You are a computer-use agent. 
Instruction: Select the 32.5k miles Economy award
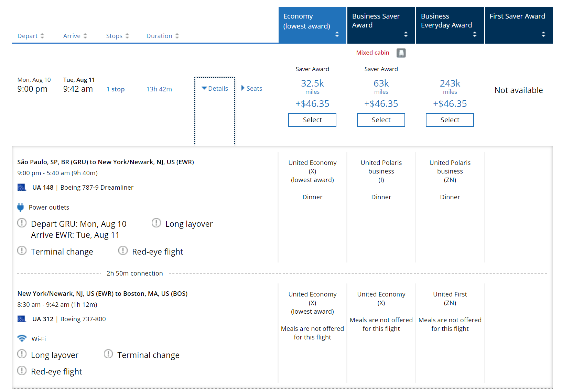(x=312, y=120)
